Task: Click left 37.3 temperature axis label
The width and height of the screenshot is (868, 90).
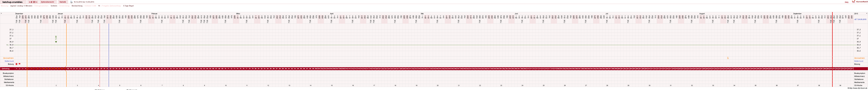Action: 11,30
